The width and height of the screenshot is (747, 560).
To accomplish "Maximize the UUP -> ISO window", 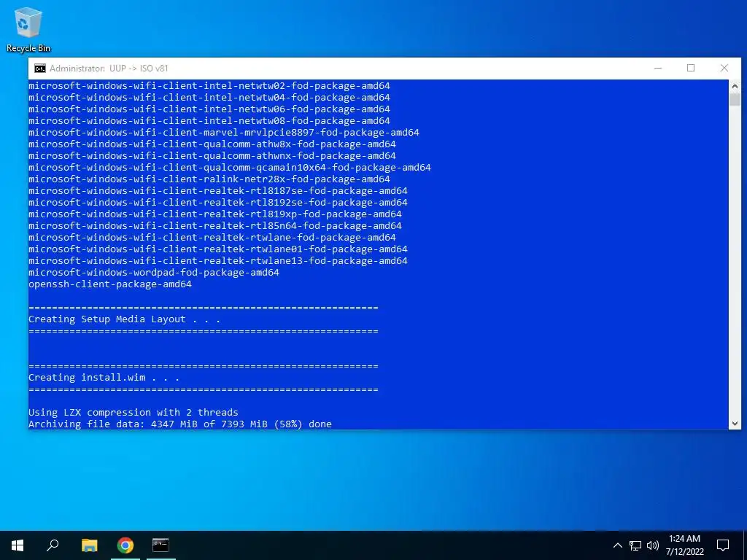I will click(x=691, y=68).
